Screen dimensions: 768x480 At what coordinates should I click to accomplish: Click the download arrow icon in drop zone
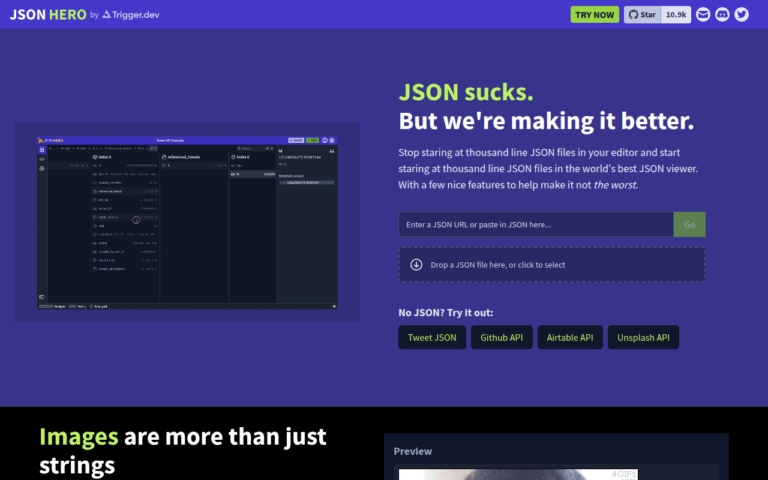416,264
